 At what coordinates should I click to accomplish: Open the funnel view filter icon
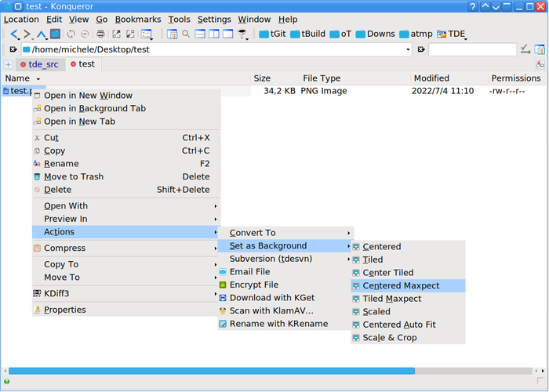click(x=242, y=34)
